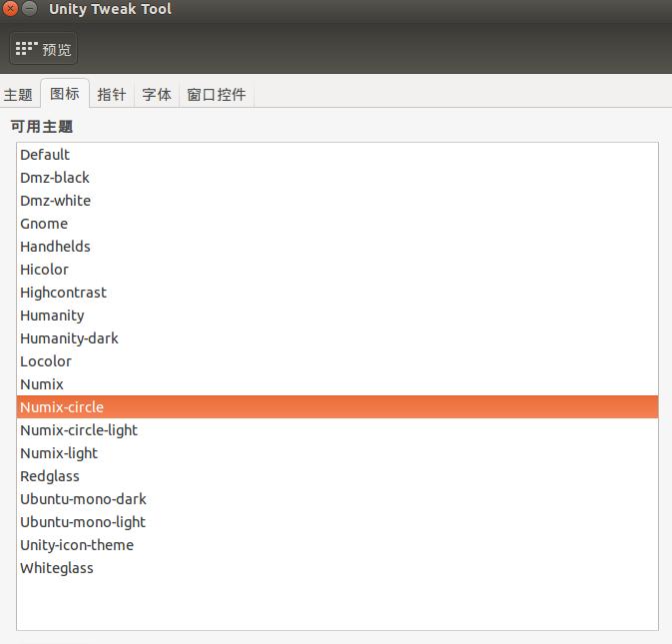
Task: Select the Numix-circle-light theme
Action: 337,430
